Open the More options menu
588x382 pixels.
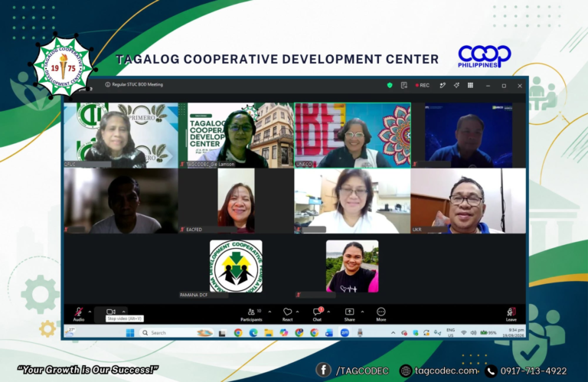381,315
